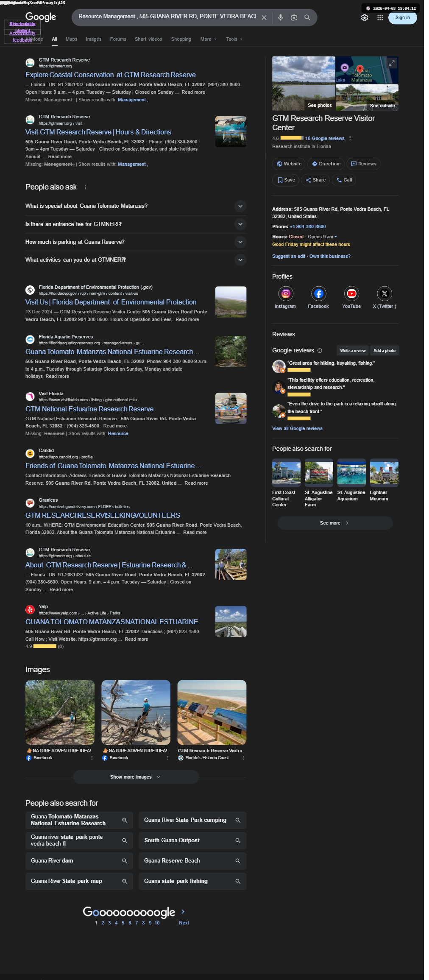Click 'Own this business?' link
Screen dimensions: 429x980
330,256
